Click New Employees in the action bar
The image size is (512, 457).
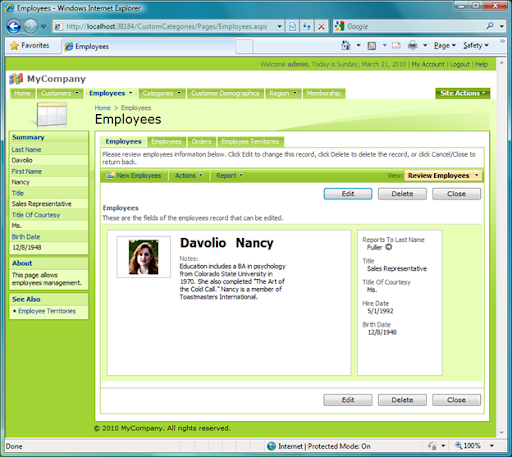coord(133,176)
